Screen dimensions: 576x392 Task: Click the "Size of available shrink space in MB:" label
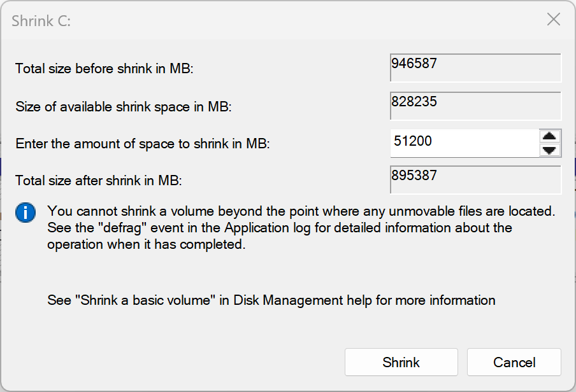(124, 107)
